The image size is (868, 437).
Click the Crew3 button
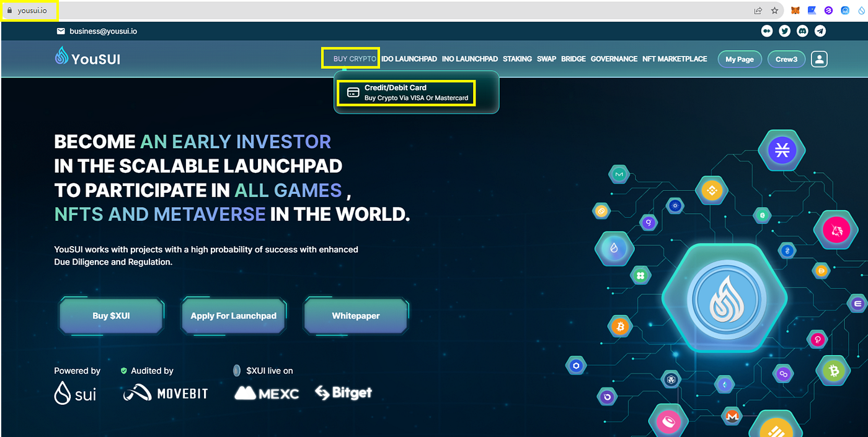[x=786, y=60]
